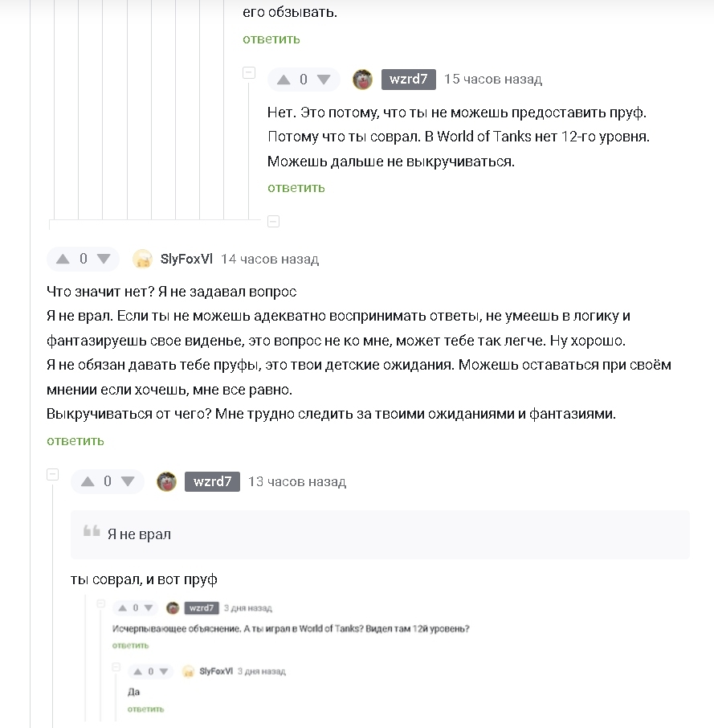Reply to SlyFoxVl's 14-hours-ago comment
Screen dimensions: 714x728
[x=75, y=441]
